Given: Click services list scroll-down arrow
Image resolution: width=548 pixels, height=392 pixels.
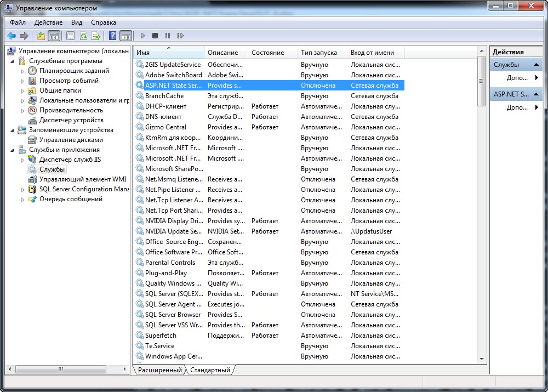Looking at the screenshot, I should pyautogui.click(x=482, y=359).
